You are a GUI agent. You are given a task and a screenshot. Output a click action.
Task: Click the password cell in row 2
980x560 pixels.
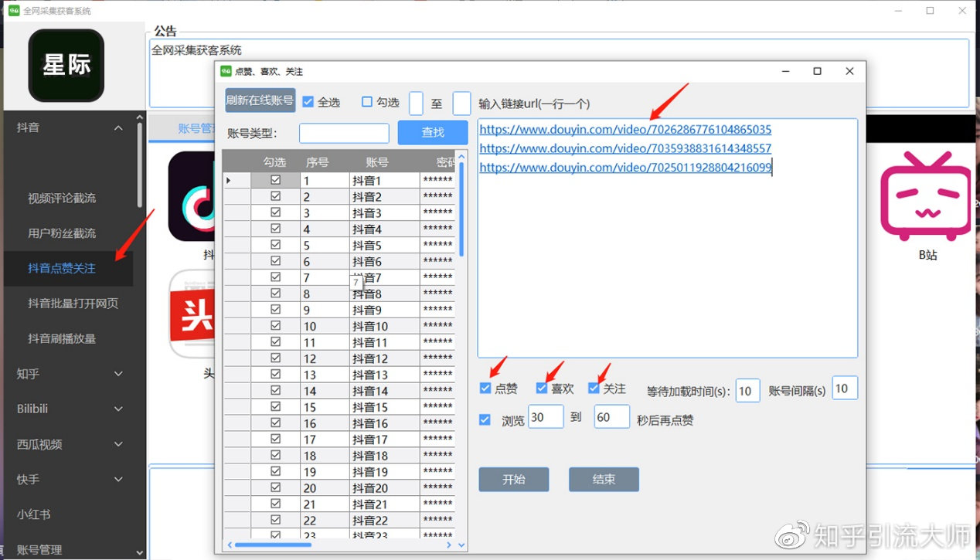click(438, 197)
